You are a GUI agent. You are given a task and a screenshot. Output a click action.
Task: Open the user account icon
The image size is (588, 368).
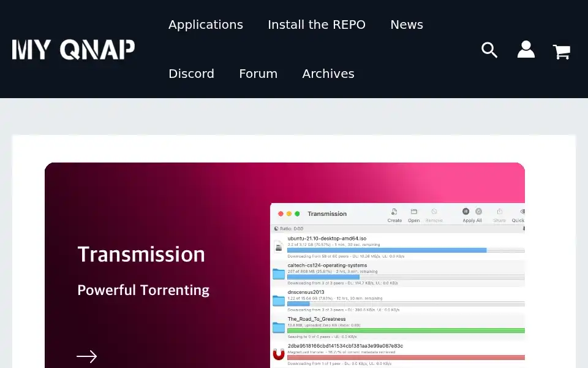click(526, 49)
